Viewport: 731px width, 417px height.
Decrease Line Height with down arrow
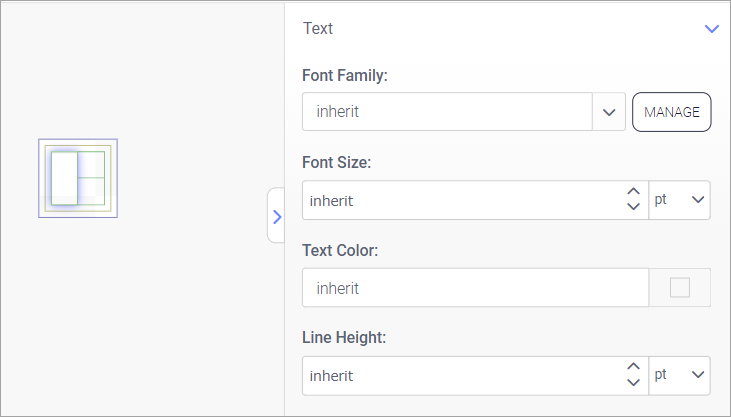[x=632, y=383]
